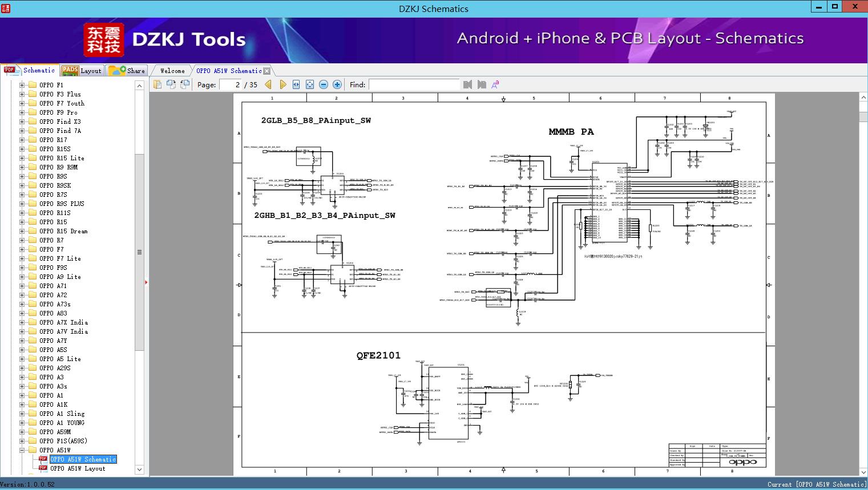The image size is (868, 490).
Task: Click the rotate page icon beside Page label
Action: 185,84
